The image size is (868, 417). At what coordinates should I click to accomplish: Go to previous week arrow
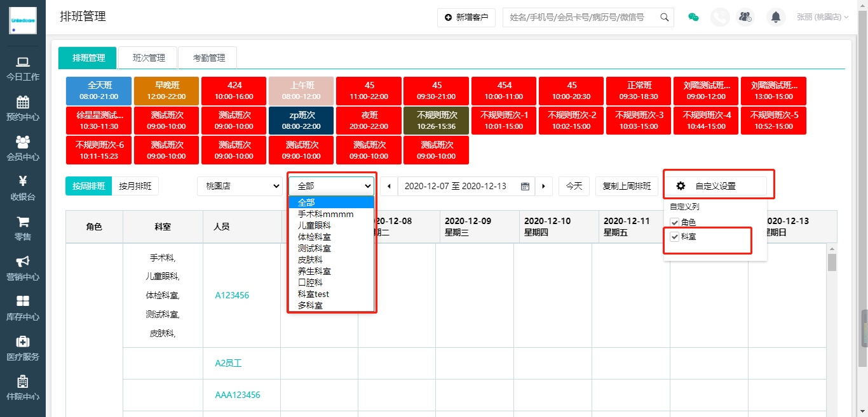389,186
